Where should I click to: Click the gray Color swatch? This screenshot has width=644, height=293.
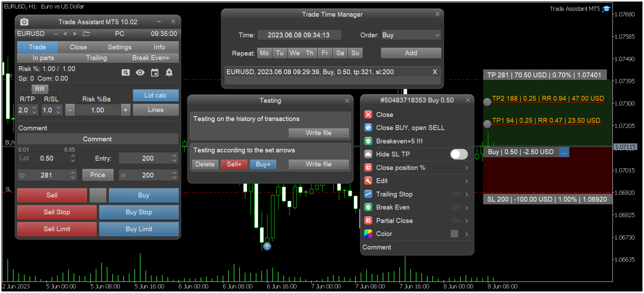click(x=454, y=234)
